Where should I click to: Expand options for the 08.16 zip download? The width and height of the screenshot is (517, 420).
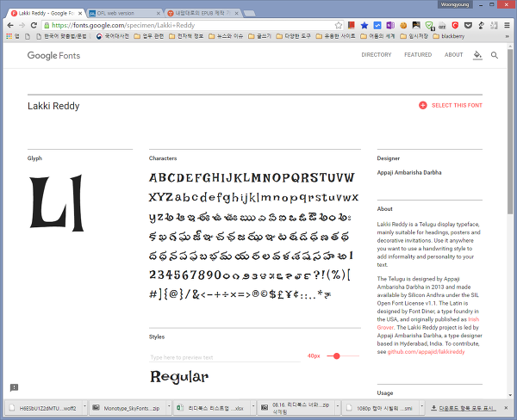coord(338,407)
